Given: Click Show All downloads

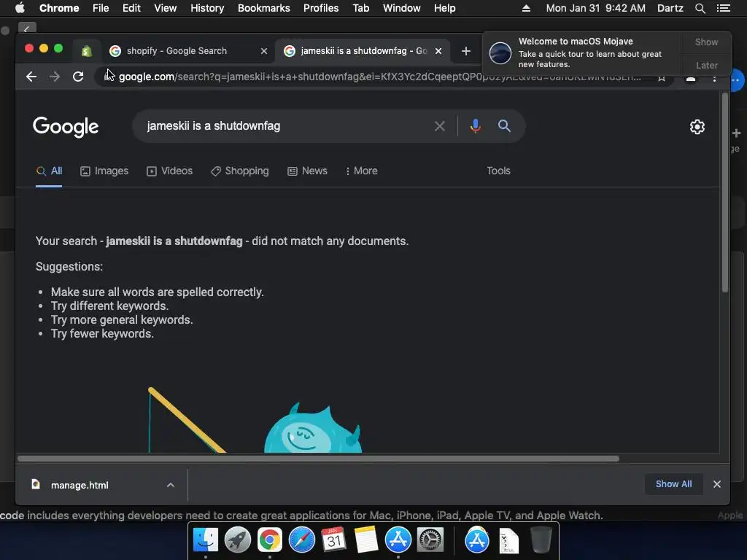Looking at the screenshot, I should click(x=673, y=484).
